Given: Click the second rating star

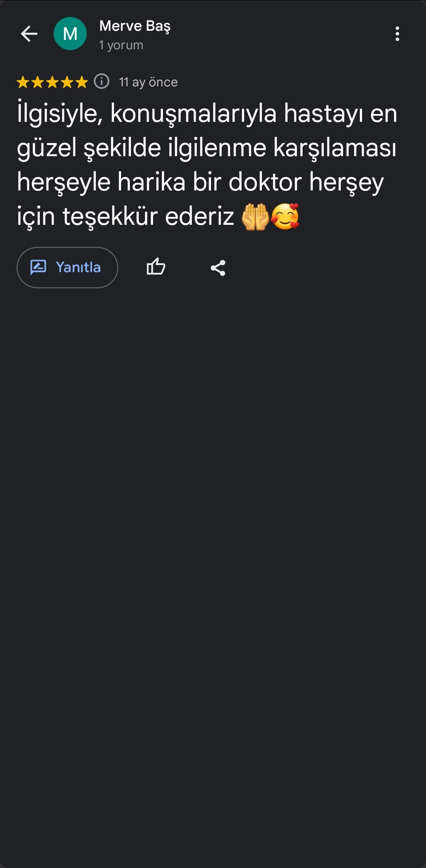Looking at the screenshot, I should pos(37,82).
